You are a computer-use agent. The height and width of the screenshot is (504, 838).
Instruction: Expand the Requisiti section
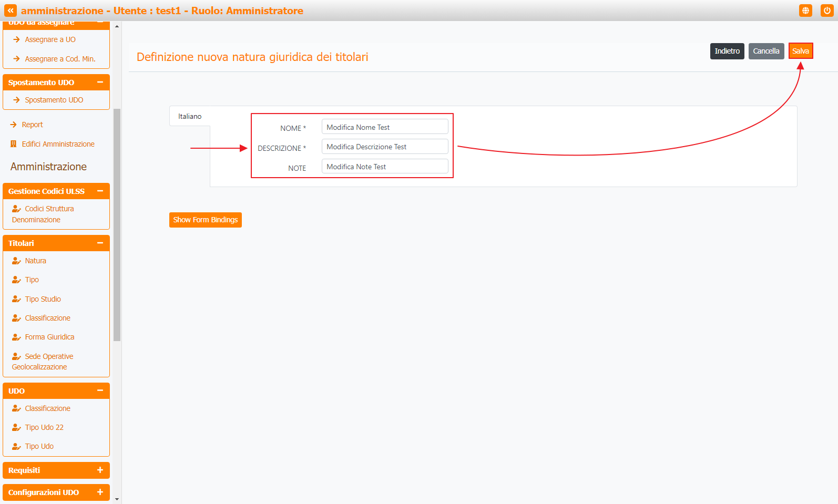(x=100, y=470)
